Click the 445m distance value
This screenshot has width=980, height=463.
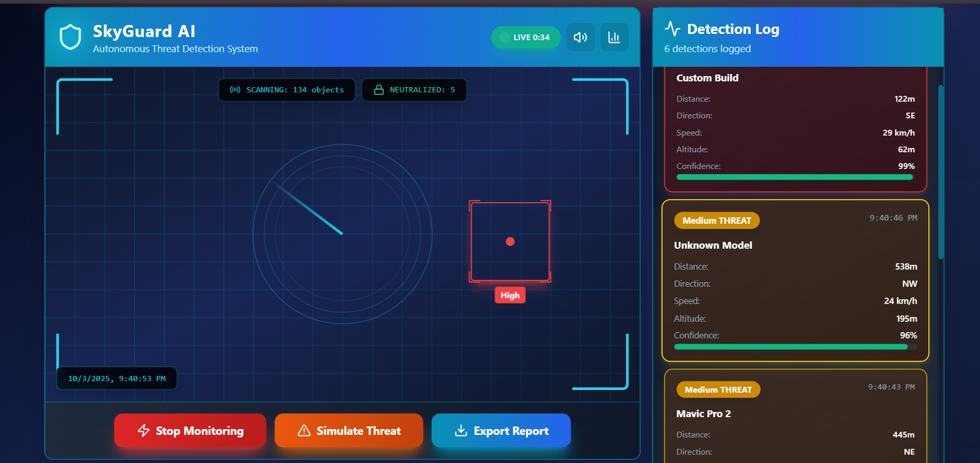coord(903,434)
